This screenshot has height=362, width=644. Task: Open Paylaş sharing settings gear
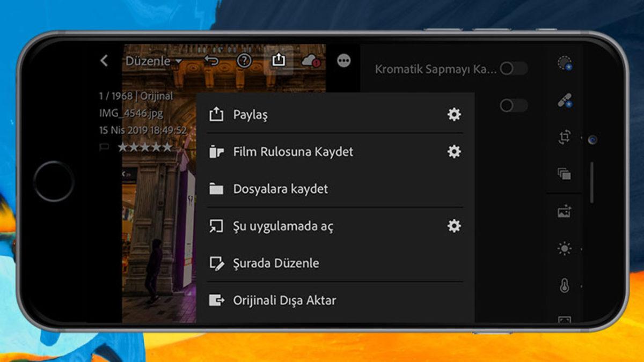click(453, 114)
